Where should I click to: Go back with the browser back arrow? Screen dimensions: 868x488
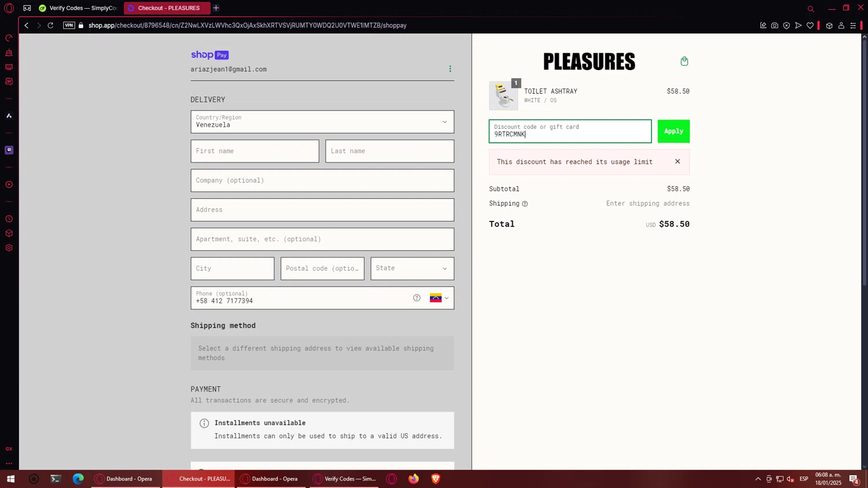point(26,25)
